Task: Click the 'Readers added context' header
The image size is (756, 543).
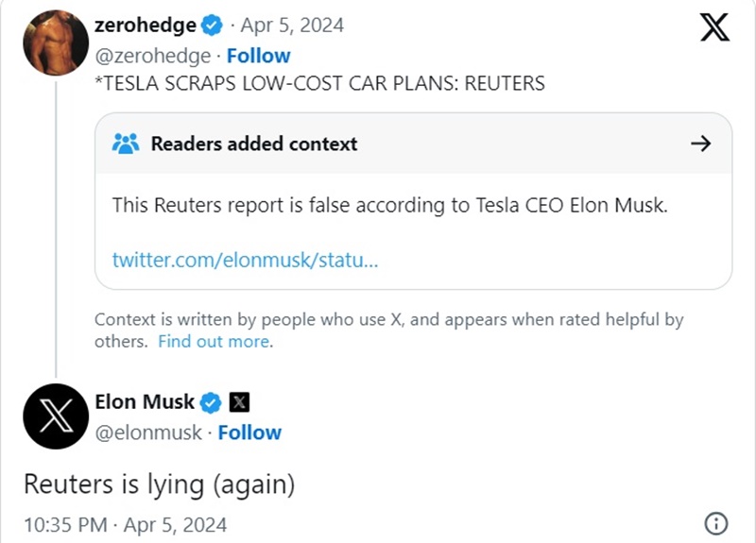Action: coord(253,144)
